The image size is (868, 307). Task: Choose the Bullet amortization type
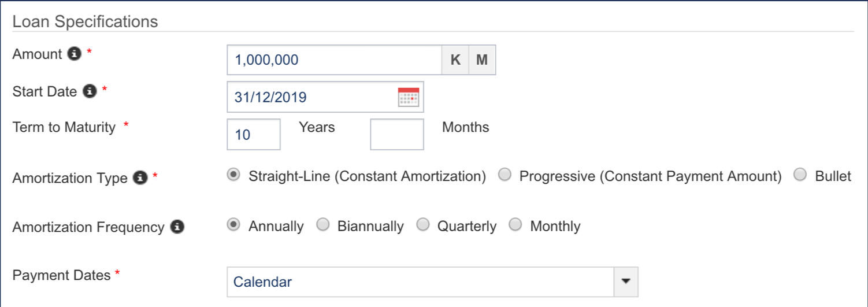800,176
